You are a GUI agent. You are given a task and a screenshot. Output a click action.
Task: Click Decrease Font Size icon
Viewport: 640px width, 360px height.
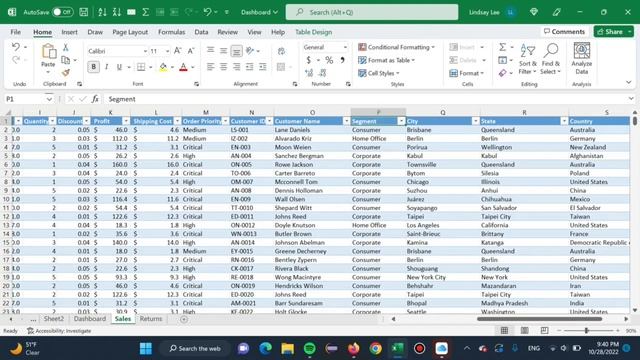191,51
